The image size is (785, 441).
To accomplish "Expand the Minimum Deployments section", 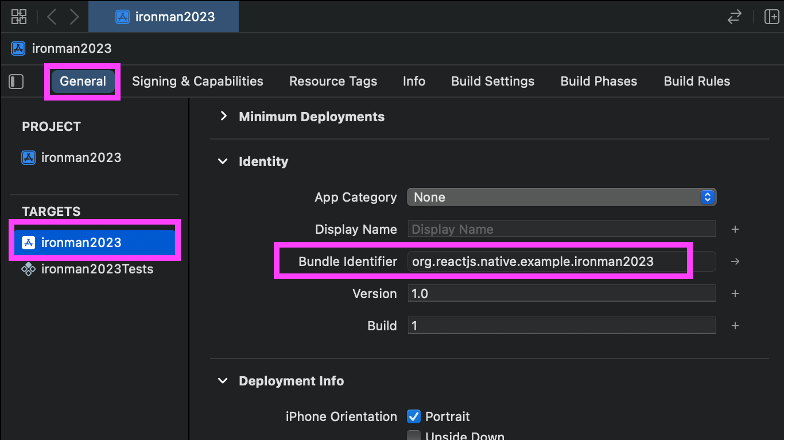I will 224,117.
